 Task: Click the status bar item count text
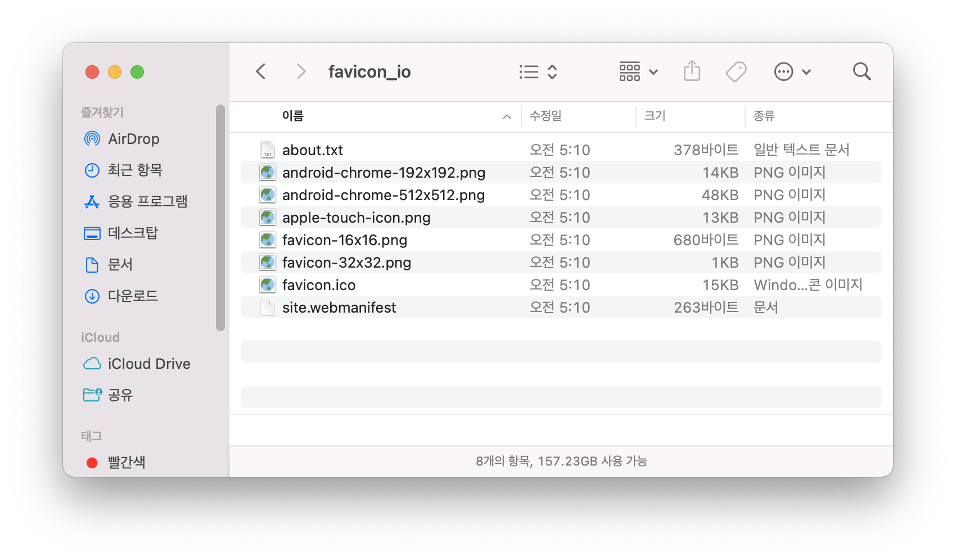(x=561, y=461)
